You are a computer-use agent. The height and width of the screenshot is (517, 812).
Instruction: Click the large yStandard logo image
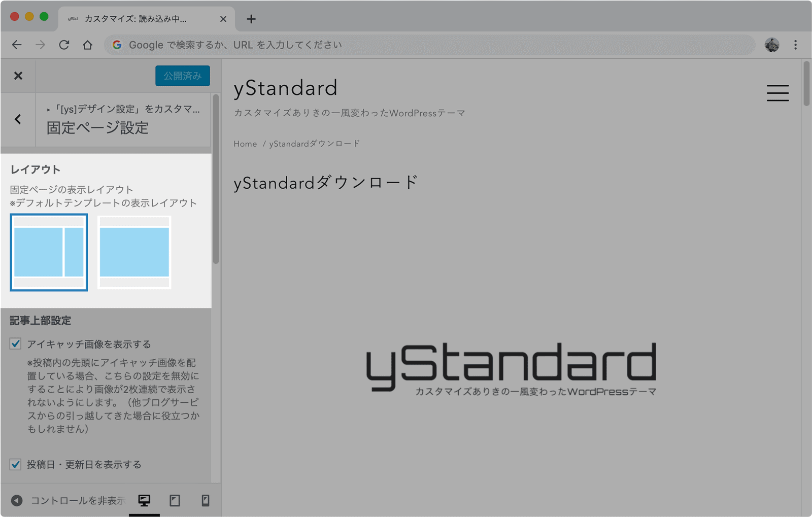coord(511,368)
